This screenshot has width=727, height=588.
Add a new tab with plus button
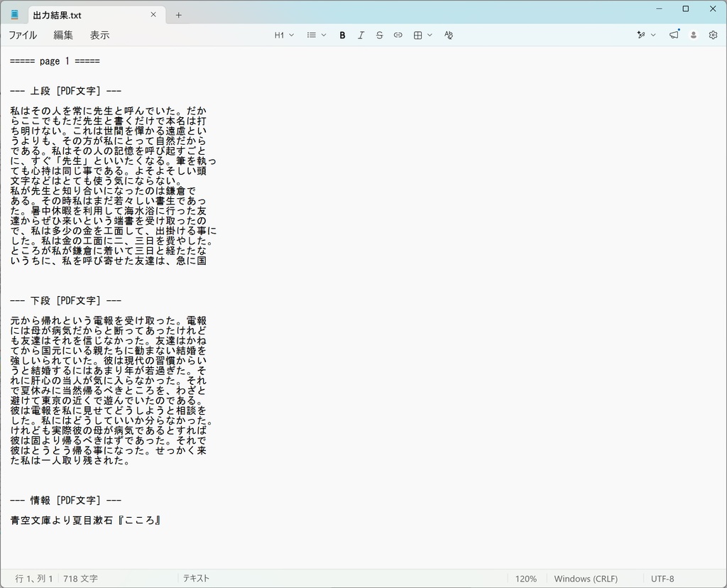tap(178, 16)
